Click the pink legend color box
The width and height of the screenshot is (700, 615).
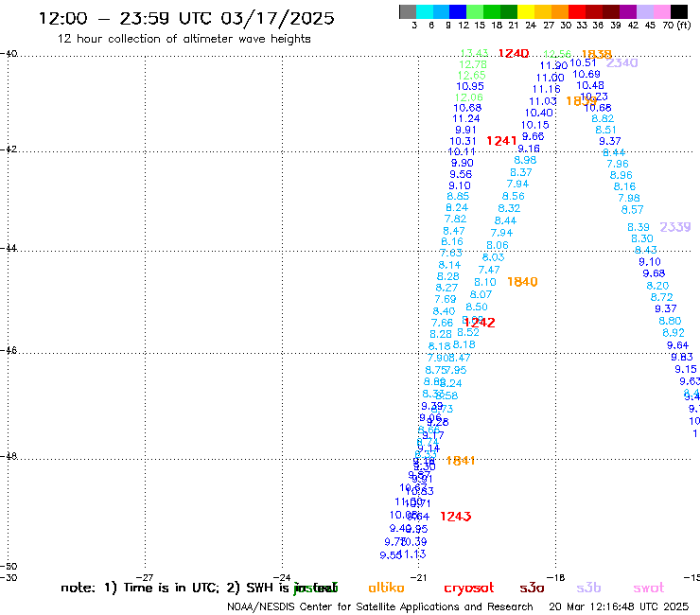click(661, 11)
